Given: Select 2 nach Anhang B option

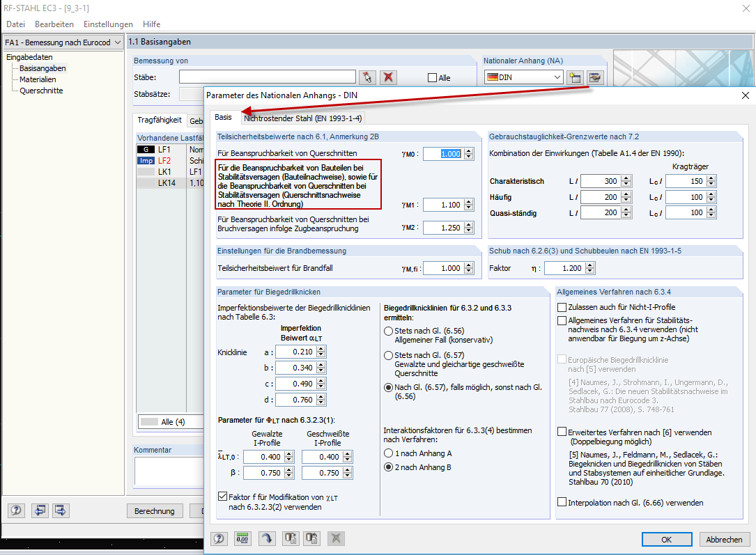Looking at the screenshot, I should (389, 467).
